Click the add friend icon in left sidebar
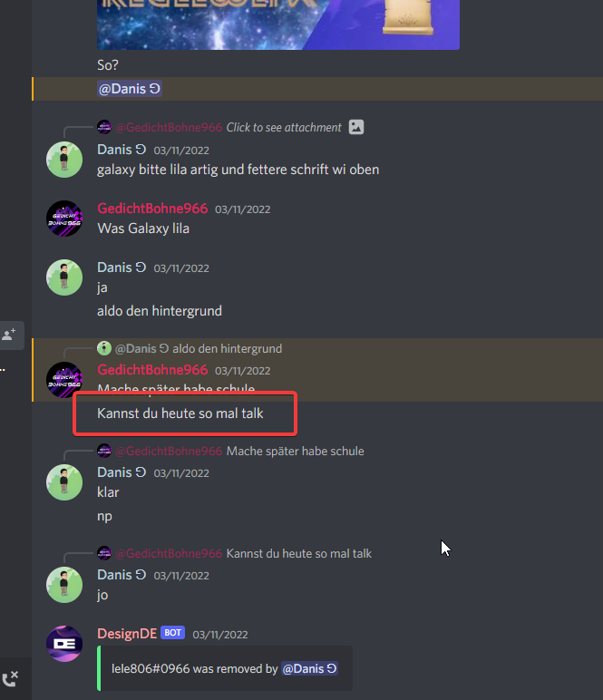603x700 pixels. click(9, 335)
